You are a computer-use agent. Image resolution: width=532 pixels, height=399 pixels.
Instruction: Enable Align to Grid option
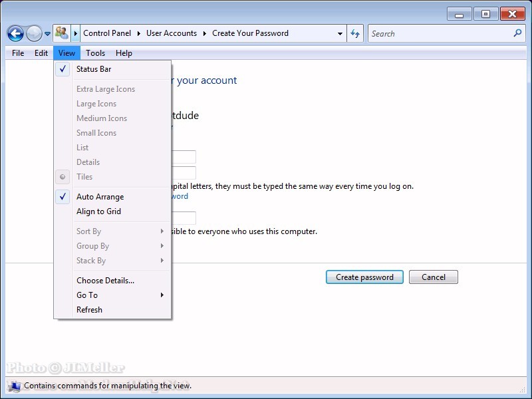coord(98,211)
